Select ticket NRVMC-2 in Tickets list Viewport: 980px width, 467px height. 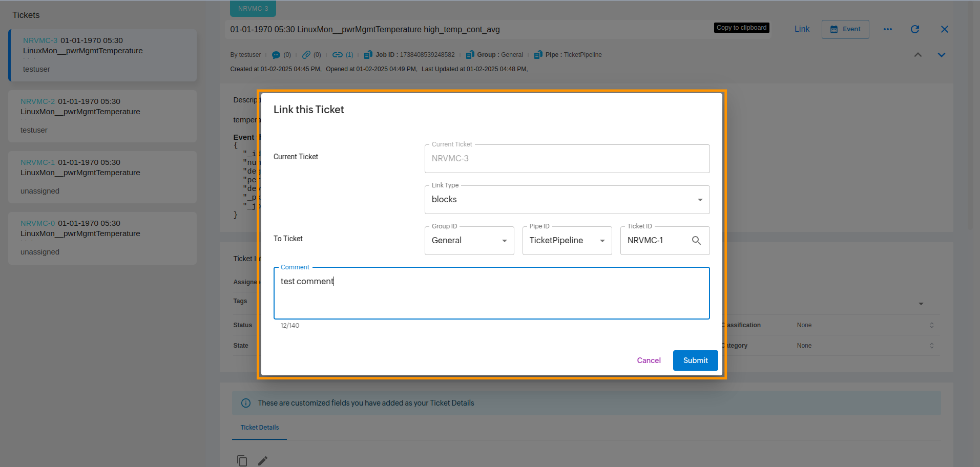coord(102,116)
